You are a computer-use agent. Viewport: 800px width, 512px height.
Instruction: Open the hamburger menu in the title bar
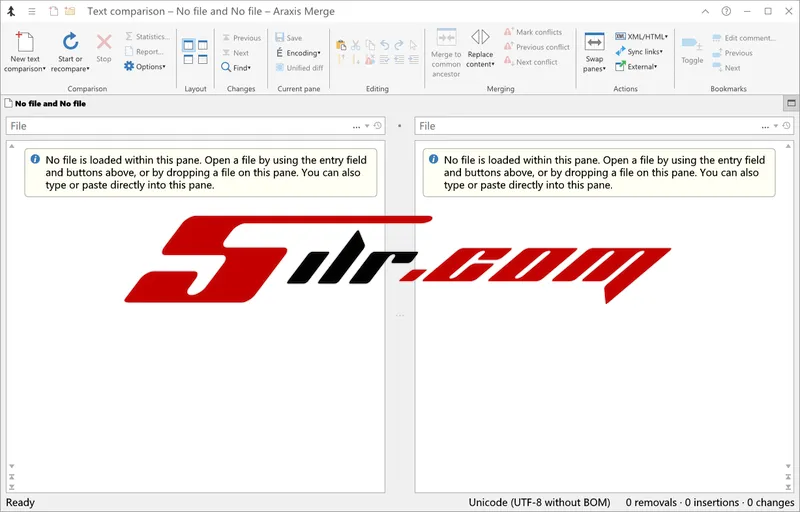[x=32, y=11]
